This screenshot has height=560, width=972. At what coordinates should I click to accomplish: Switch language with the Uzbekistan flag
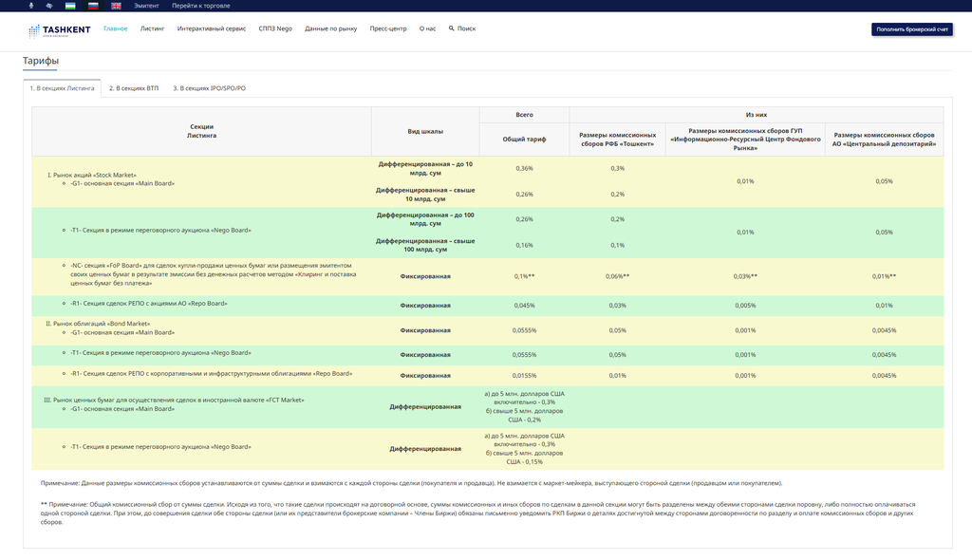click(x=71, y=6)
